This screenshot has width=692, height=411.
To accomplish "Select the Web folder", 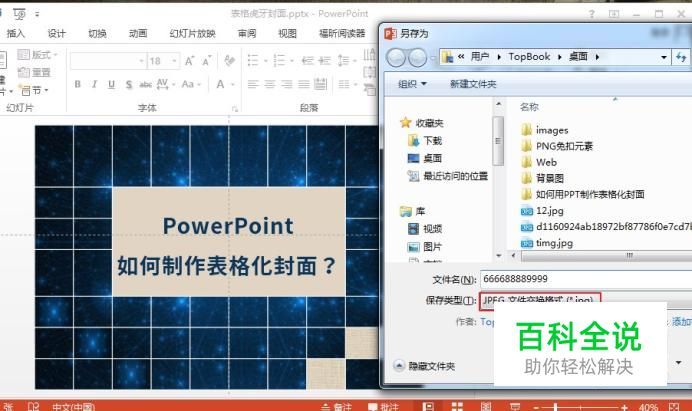I will pyautogui.click(x=539, y=162).
